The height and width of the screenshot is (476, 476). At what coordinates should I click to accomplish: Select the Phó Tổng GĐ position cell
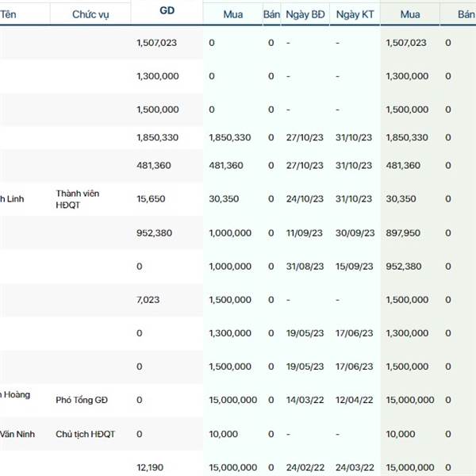[82, 400]
